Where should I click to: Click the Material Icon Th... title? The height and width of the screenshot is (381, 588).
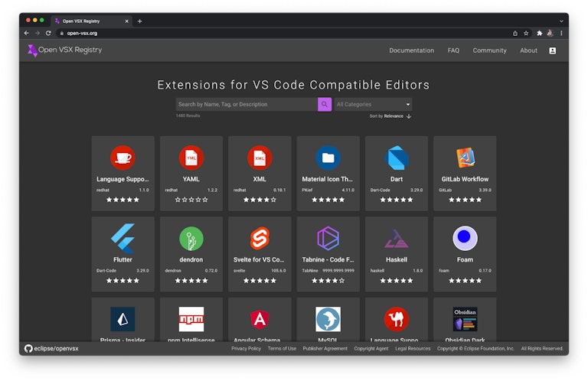click(328, 179)
